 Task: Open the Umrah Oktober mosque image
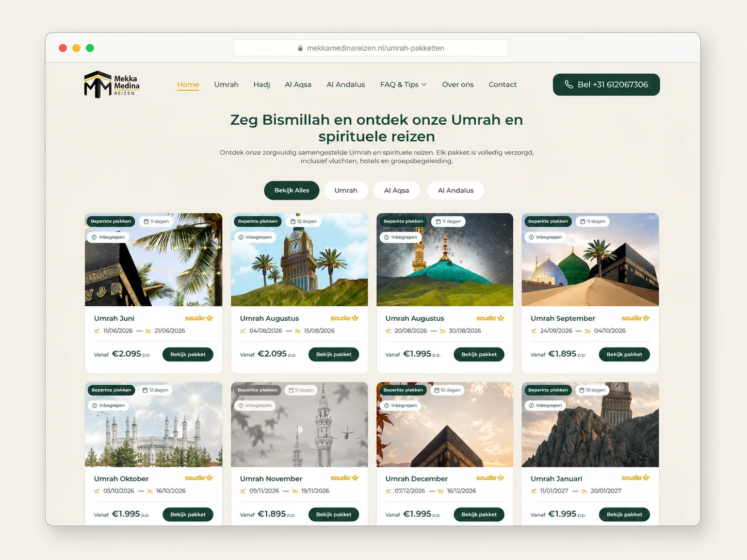point(154,424)
